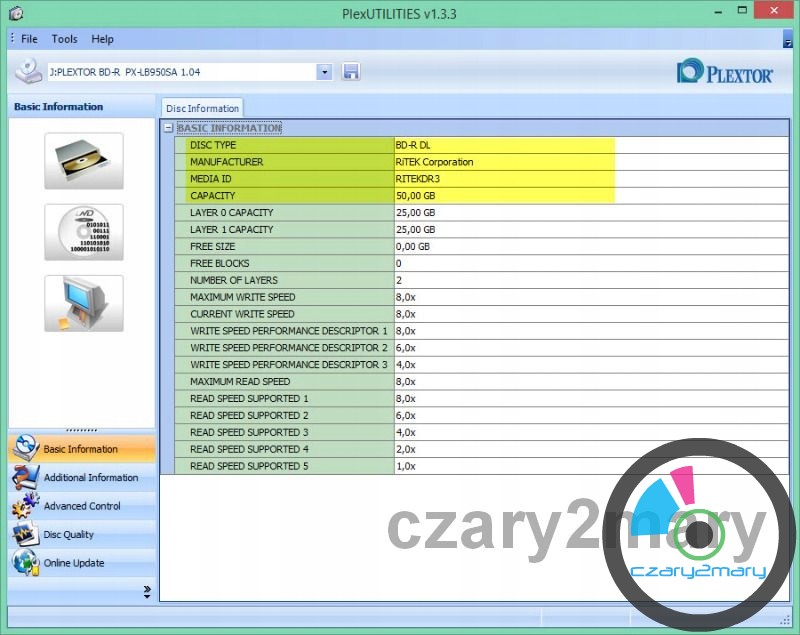Click the toolbar options arrow at top right
800x635 pixels.
coord(787,40)
